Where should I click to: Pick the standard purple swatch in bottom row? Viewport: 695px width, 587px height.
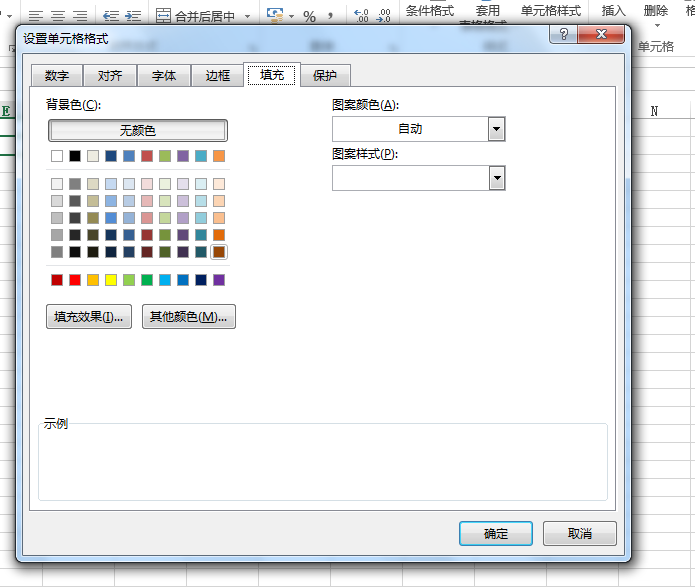point(219,280)
